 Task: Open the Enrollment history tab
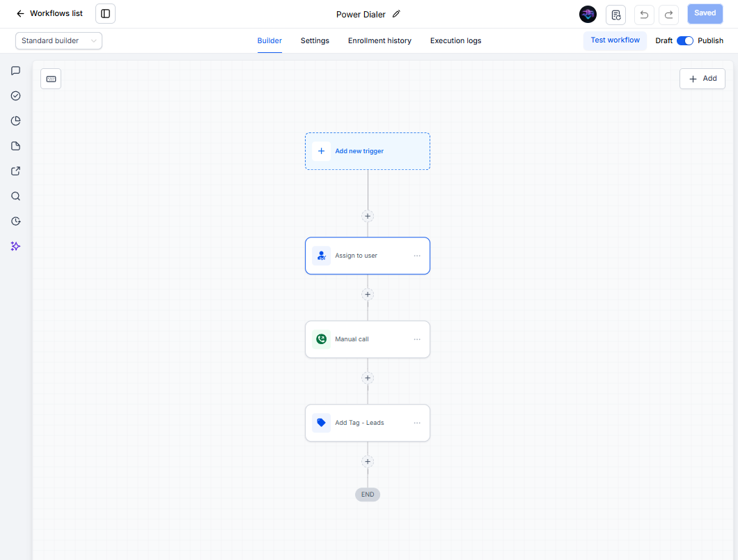(380, 40)
